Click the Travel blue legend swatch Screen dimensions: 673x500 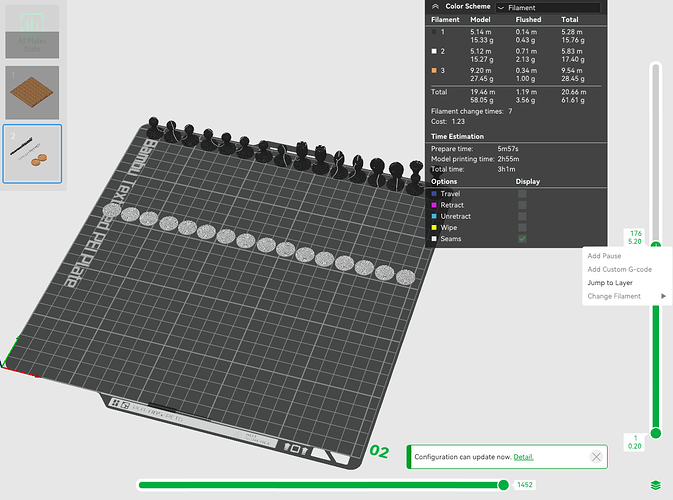pyautogui.click(x=434, y=194)
